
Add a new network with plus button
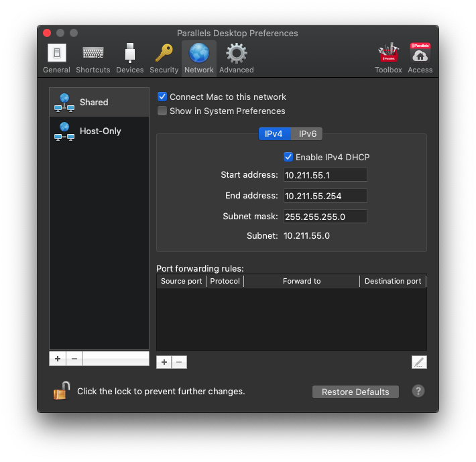pyautogui.click(x=58, y=359)
